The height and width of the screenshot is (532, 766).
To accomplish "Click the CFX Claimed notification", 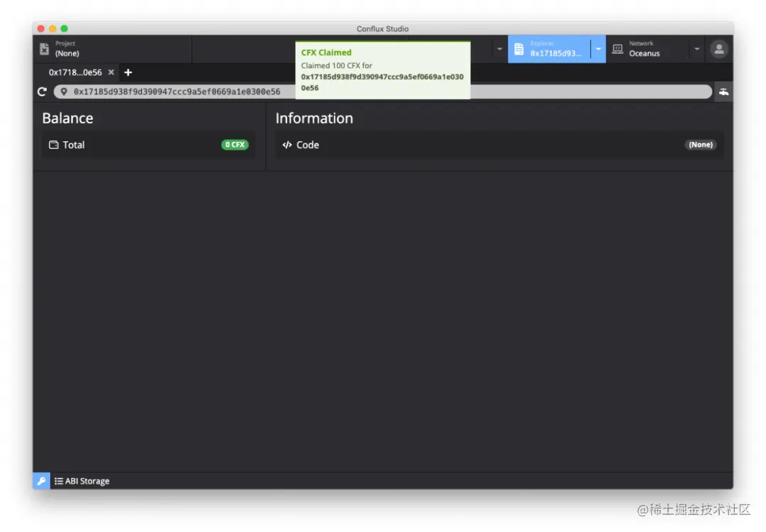I will [x=383, y=70].
